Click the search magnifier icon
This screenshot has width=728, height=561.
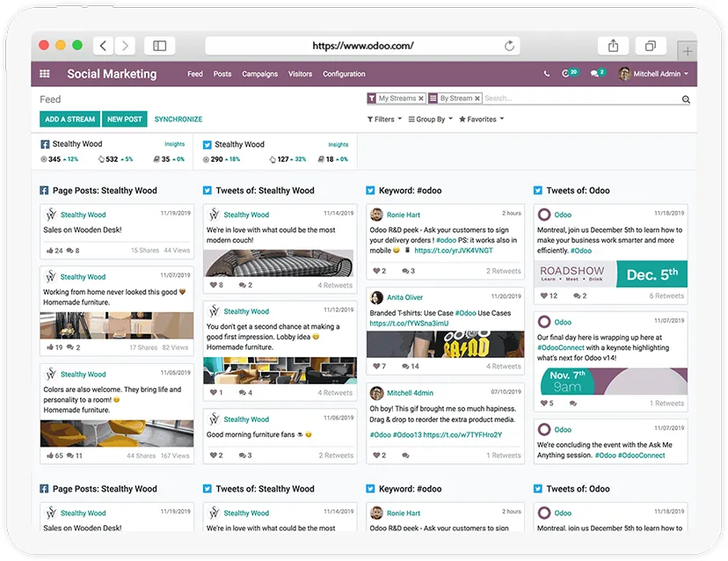point(686,98)
